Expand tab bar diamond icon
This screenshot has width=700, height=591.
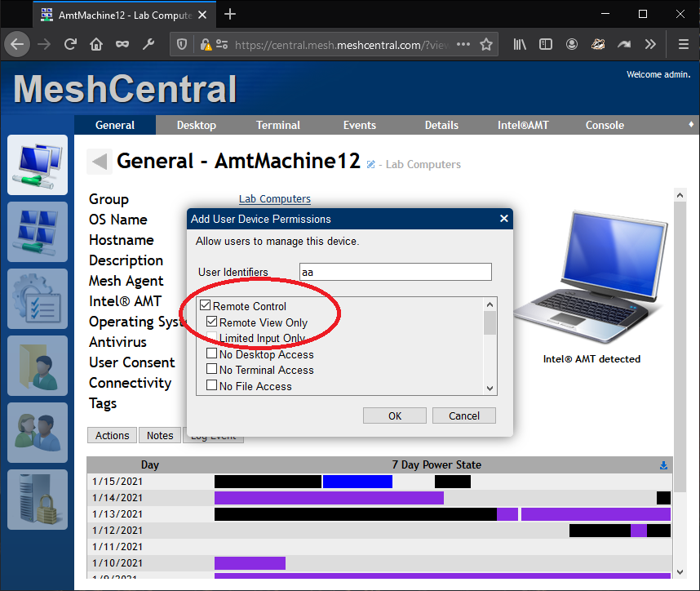[691, 125]
